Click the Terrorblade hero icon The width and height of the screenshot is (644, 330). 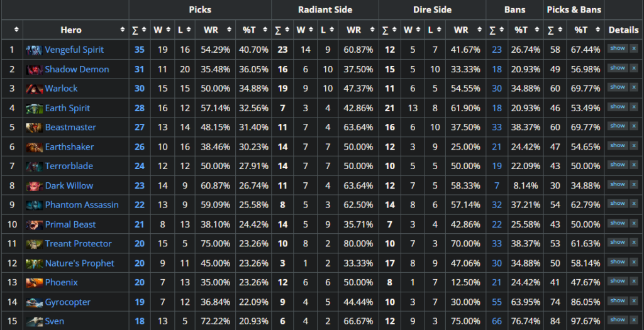coord(34,167)
